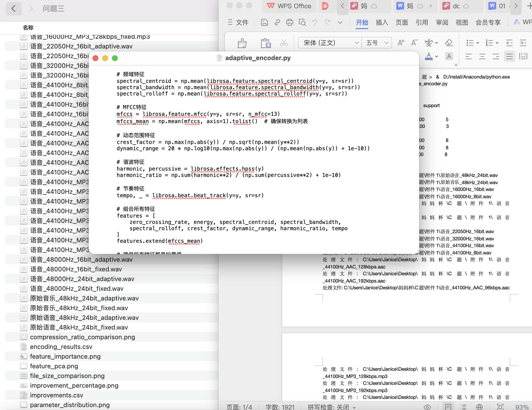Click the Decrease indent icon

click(x=509, y=43)
